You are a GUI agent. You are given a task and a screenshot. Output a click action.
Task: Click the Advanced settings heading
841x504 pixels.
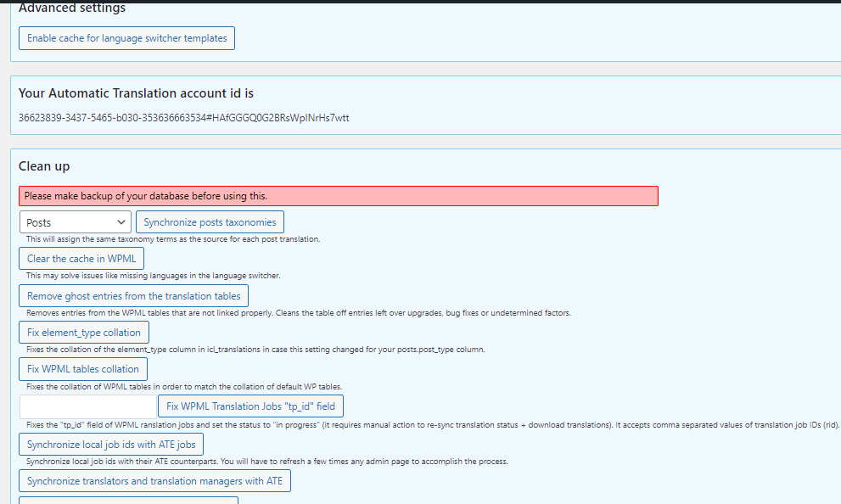click(72, 8)
